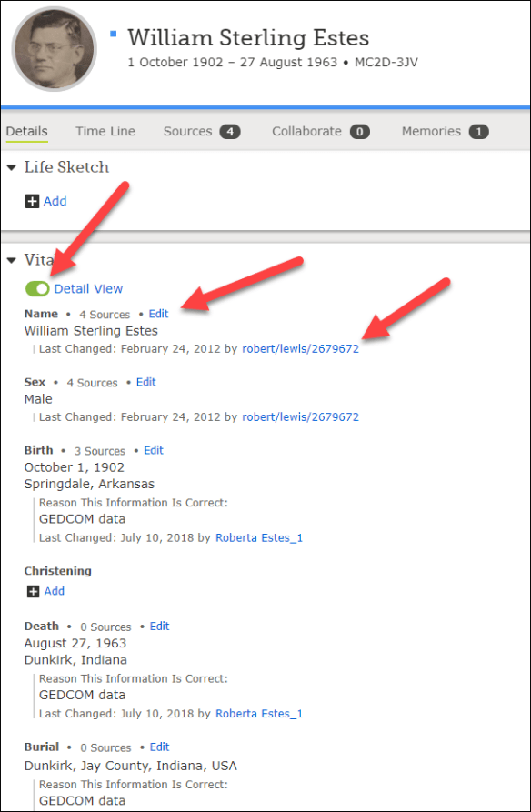531x812 pixels.
Task: Click birthplace Springdale, Arkansas
Action: pos(90,484)
